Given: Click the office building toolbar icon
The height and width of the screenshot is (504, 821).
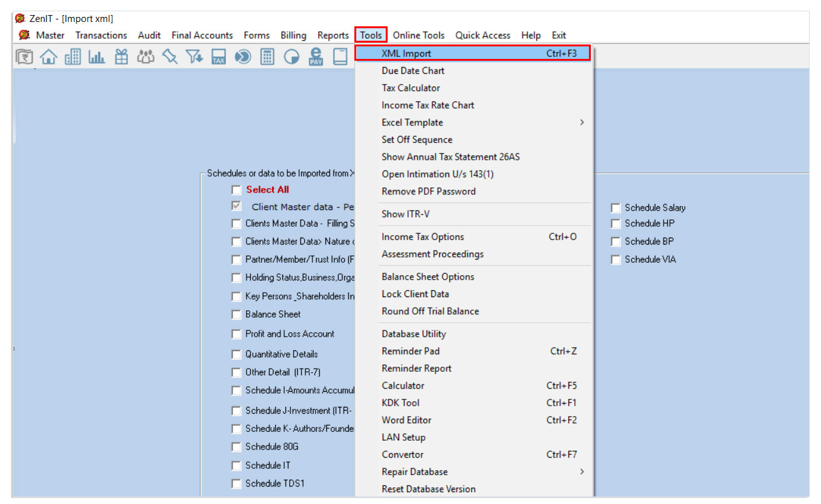Looking at the screenshot, I should (73, 57).
